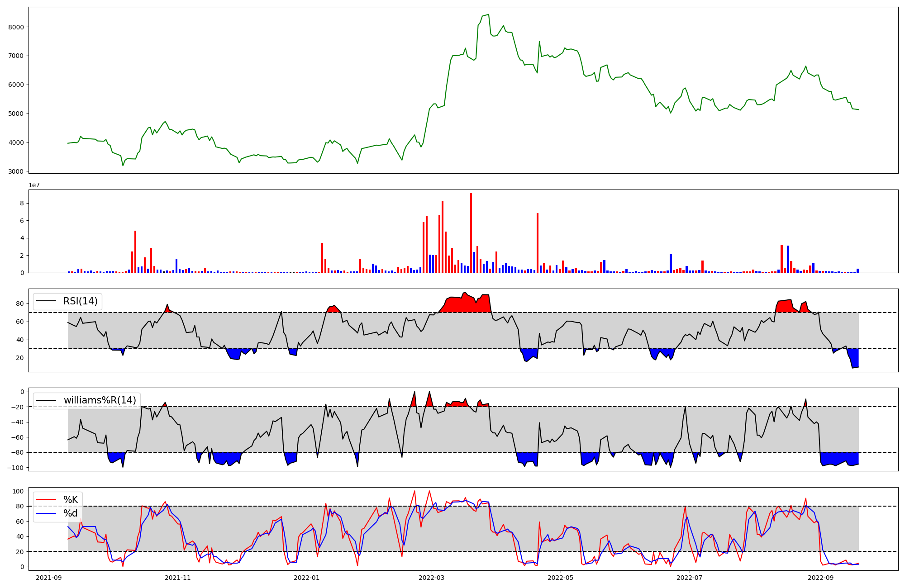Click the RSI(14) legend label
The height and width of the screenshot is (588, 905).
[x=80, y=301]
